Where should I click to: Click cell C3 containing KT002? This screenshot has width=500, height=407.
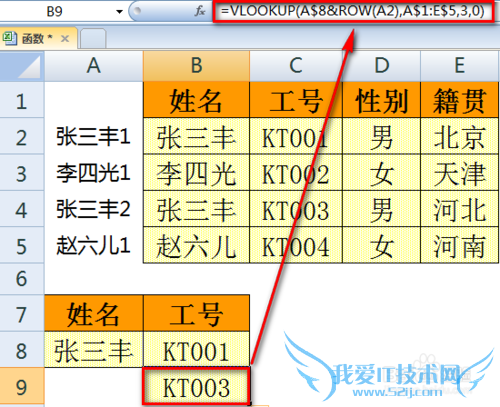(296, 173)
